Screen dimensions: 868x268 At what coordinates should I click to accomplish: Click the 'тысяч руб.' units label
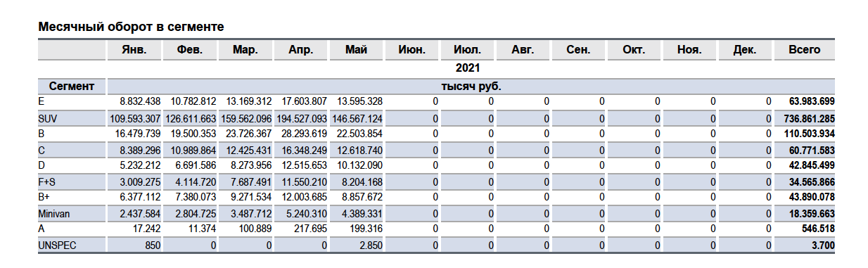click(471, 87)
